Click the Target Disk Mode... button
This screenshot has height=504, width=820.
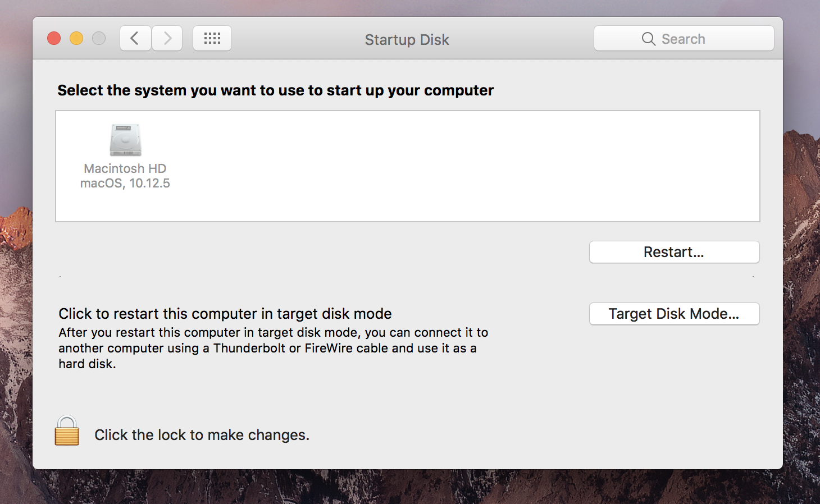(x=674, y=314)
